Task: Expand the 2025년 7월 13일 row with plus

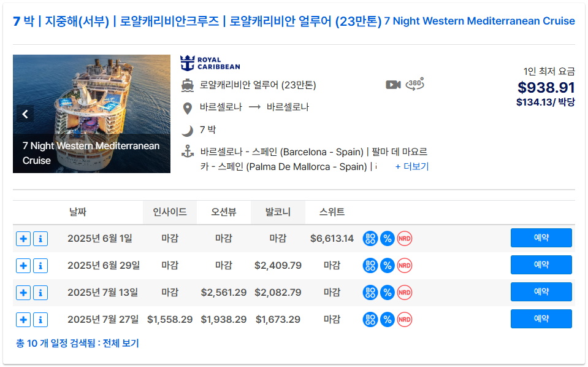Action: coord(23,293)
